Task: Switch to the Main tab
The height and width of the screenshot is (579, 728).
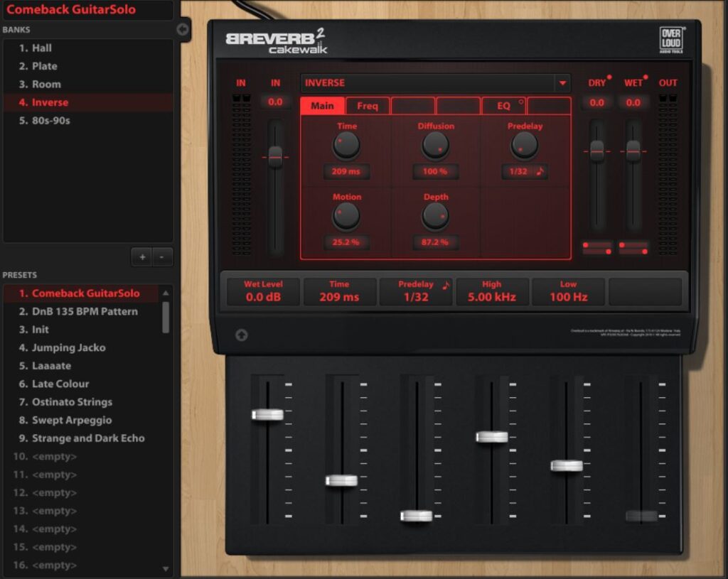Action: (x=322, y=106)
